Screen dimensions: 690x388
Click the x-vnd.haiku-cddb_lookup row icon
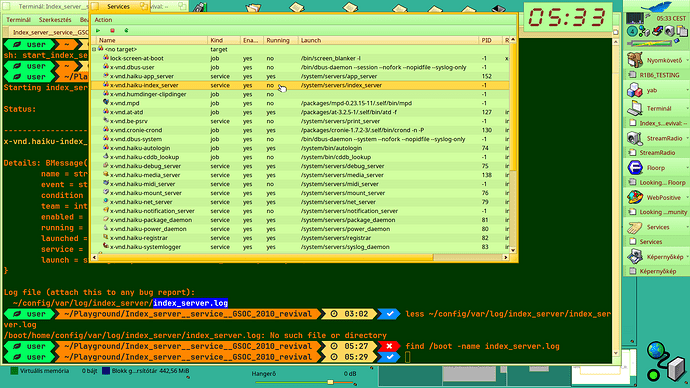click(x=106, y=157)
